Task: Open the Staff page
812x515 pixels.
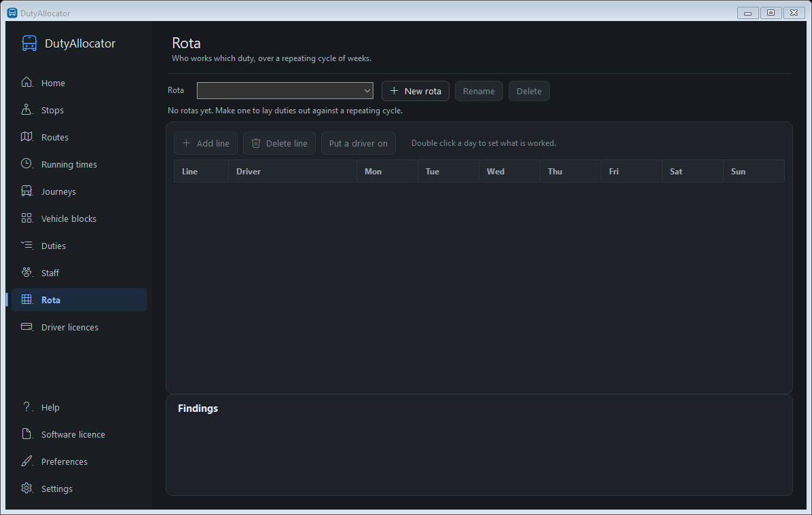Action: pyautogui.click(x=79, y=273)
